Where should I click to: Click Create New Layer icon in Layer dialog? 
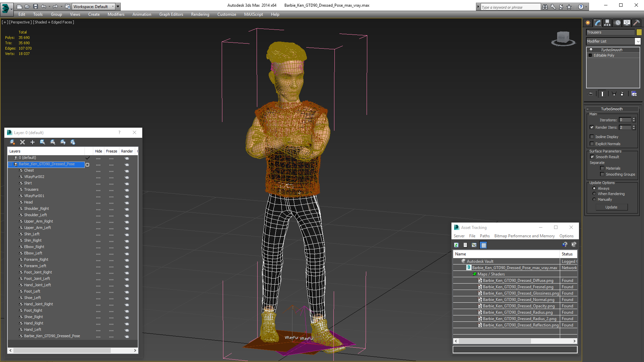tap(12, 142)
